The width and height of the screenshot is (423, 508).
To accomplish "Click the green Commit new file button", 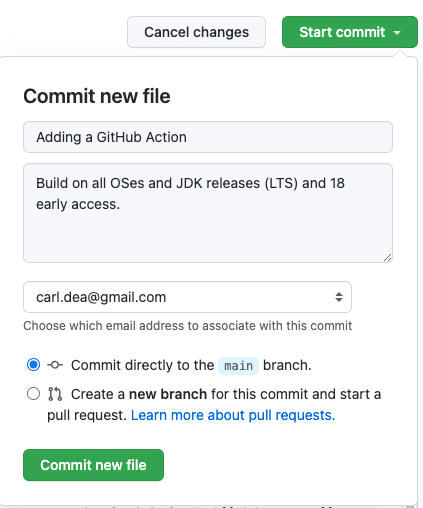I will pos(93,465).
